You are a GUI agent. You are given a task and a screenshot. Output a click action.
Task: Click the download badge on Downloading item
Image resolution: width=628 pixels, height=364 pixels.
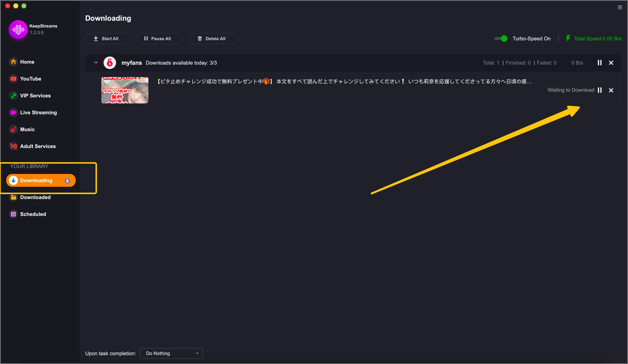coord(67,181)
